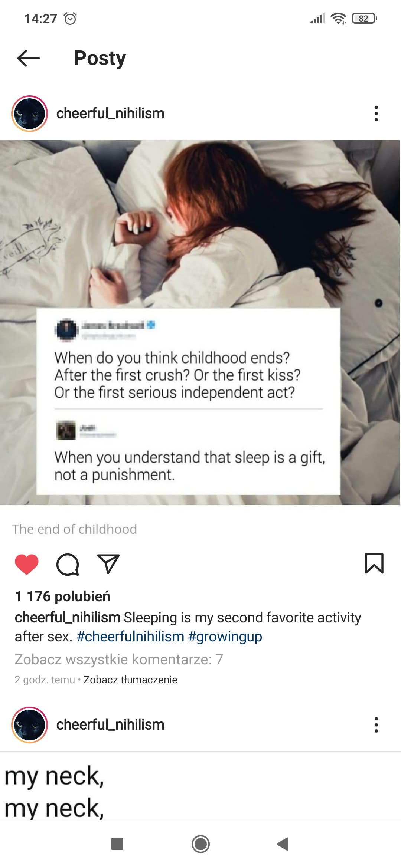Tap Zobacz tłumaczenie to translate caption
401x868 pixels.
click(x=130, y=680)
